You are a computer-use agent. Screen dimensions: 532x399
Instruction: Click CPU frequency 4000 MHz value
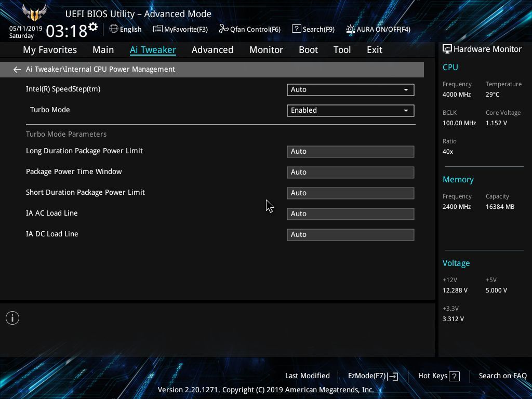pos(456,95)
